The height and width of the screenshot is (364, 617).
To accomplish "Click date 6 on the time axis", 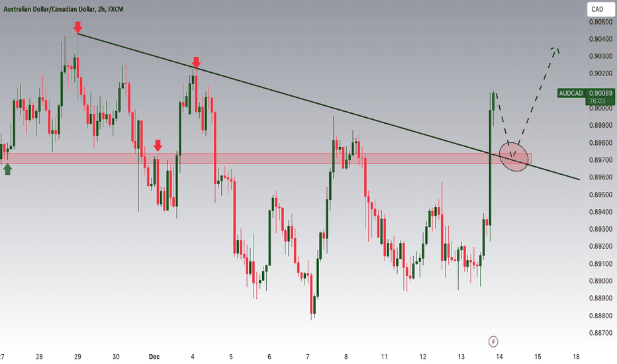I will pos(269,357).
